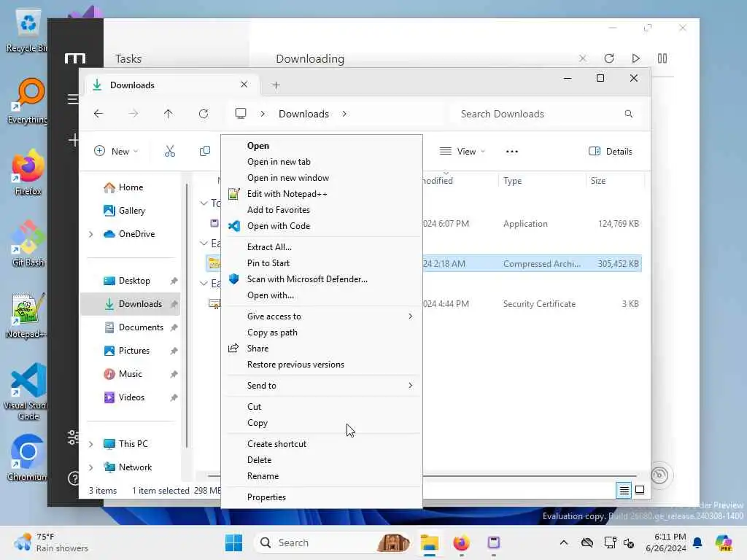Select Rename in the context menu
This screenshot has width=747, height=560.
click(x=263, y=476)
